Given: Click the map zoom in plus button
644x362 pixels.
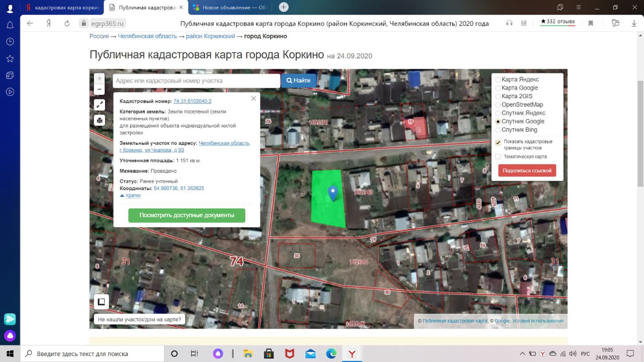Looking at the screenshot, I should [100, 78].
